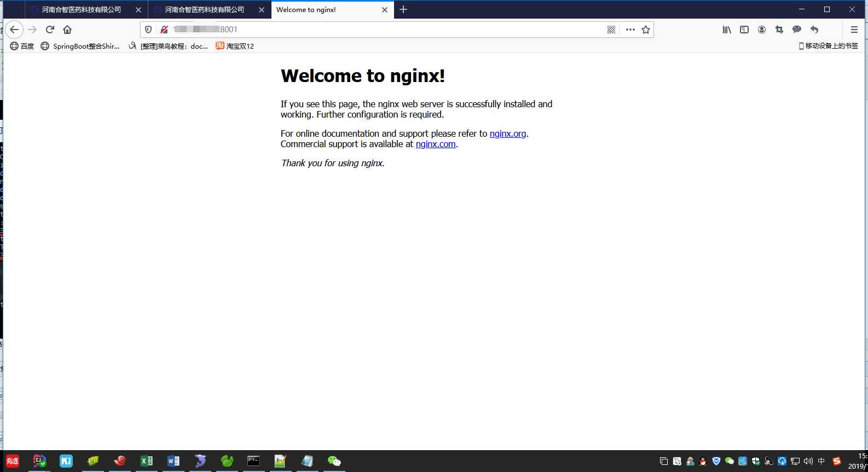Follow the nginx.com link
The width and height of the screenshot is (868, 472).
tap(436, 144)
